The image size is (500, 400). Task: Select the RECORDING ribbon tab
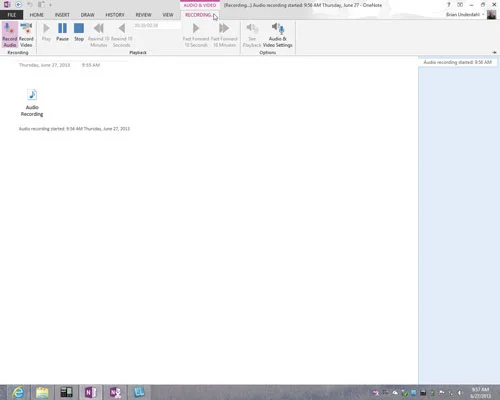click(198, 15)
